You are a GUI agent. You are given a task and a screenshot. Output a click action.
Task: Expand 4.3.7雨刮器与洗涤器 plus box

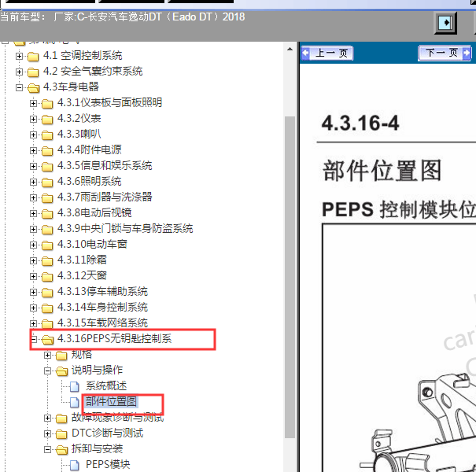[x=33, y=198]
